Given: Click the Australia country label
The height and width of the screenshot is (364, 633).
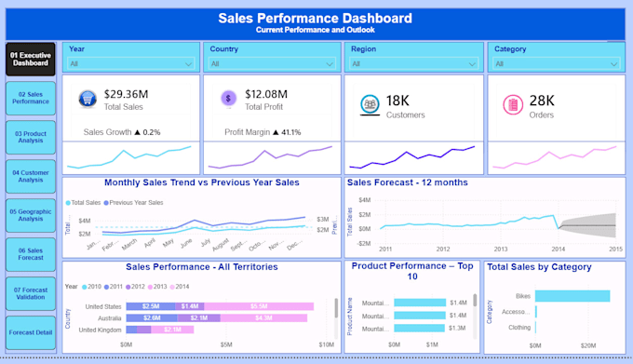Looking at the screenshot, I should click(110, 318).
